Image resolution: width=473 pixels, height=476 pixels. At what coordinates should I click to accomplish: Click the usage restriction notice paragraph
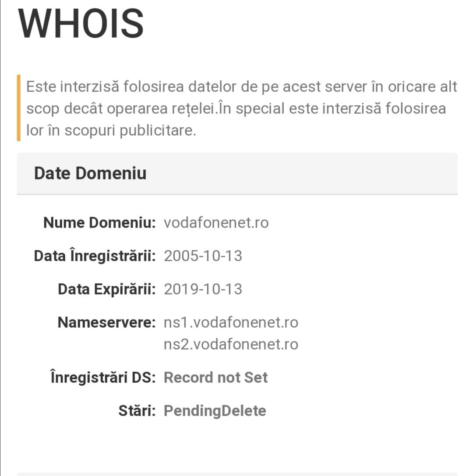pyautogui.click(x=241, y=108)
